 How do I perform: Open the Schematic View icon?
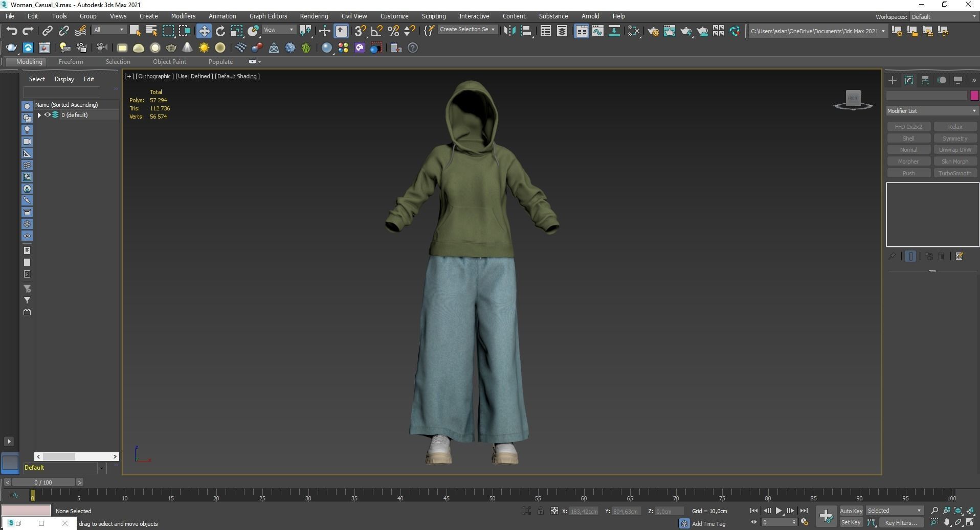point(614,31)
